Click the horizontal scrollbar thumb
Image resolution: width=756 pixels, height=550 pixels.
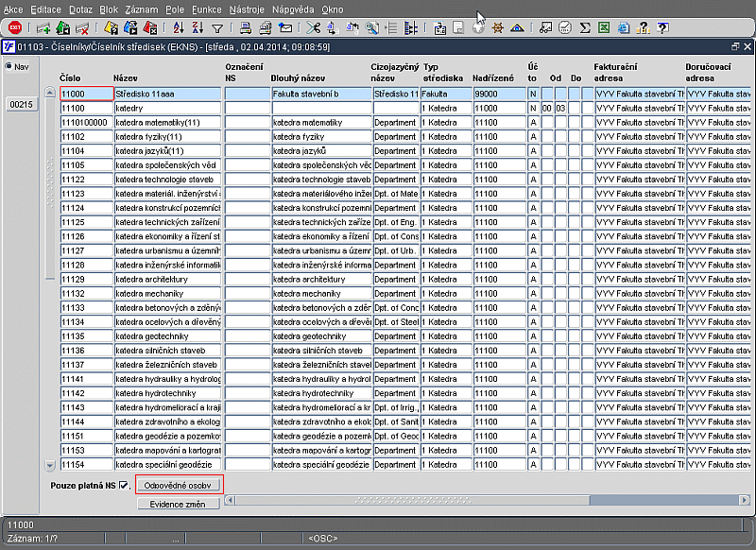pos(412,500)
